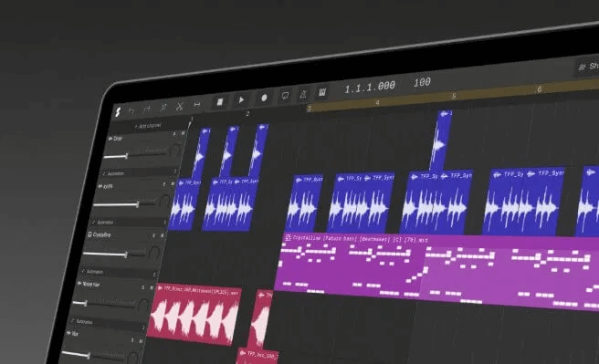Click the tempo value 100
This screenshot has height=364, width=599.
[422, 82]
